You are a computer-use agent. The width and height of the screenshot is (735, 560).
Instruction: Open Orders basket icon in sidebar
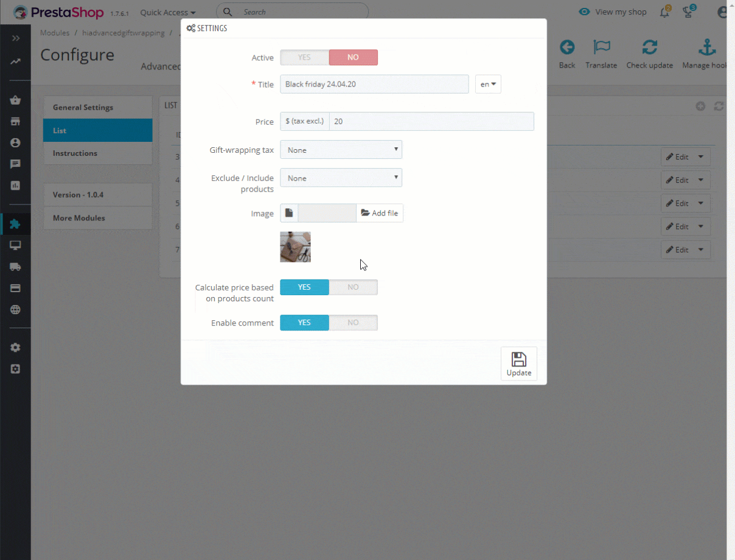tap(15, 100)
